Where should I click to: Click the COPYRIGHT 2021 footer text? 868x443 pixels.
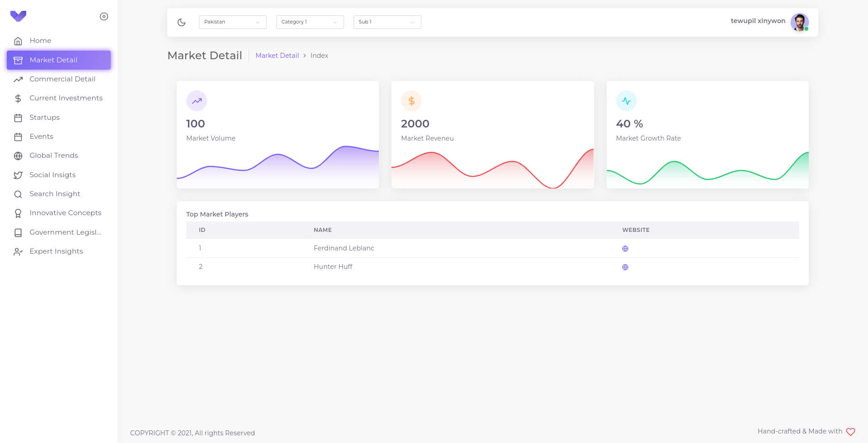(193, 433)
